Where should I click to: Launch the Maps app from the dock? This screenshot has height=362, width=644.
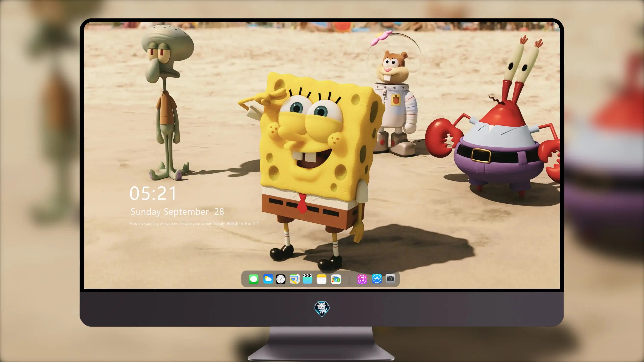[x=294, y=279]
